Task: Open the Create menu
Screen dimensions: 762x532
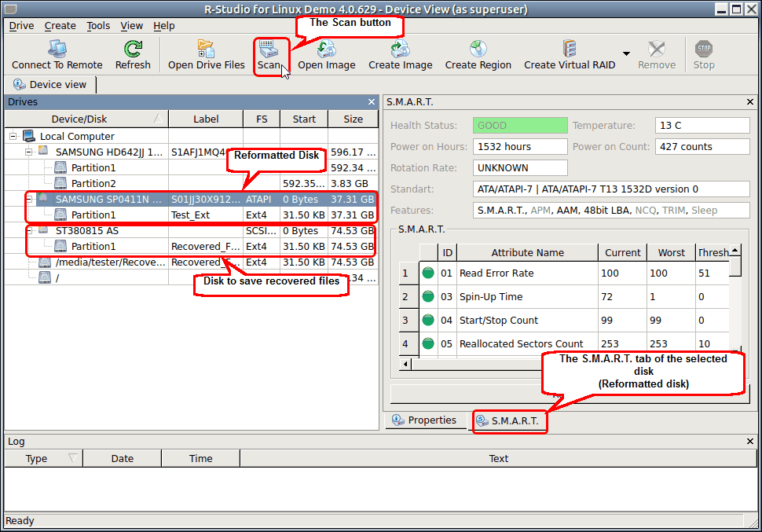Action: click(x=60, y=26)
